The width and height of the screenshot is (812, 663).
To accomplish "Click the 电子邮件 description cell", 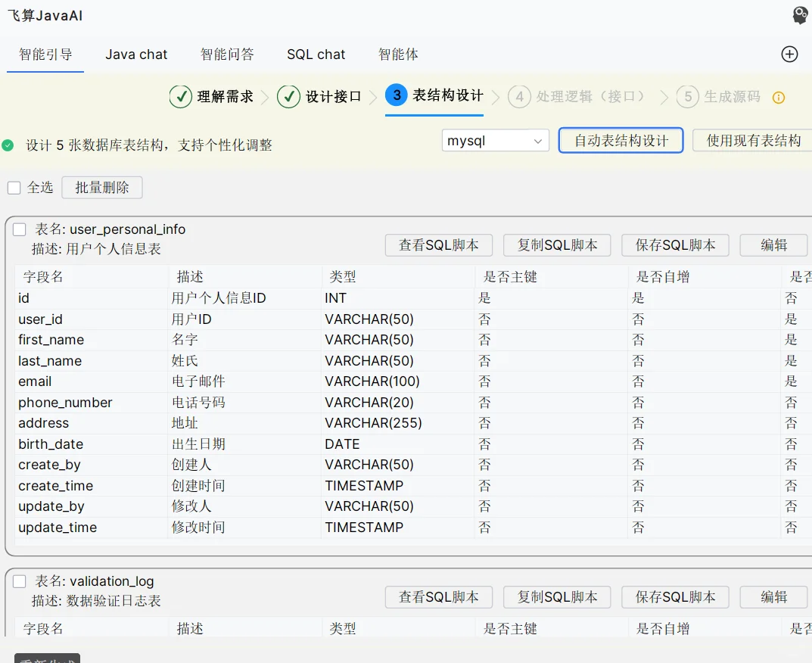I will (244, 381).
